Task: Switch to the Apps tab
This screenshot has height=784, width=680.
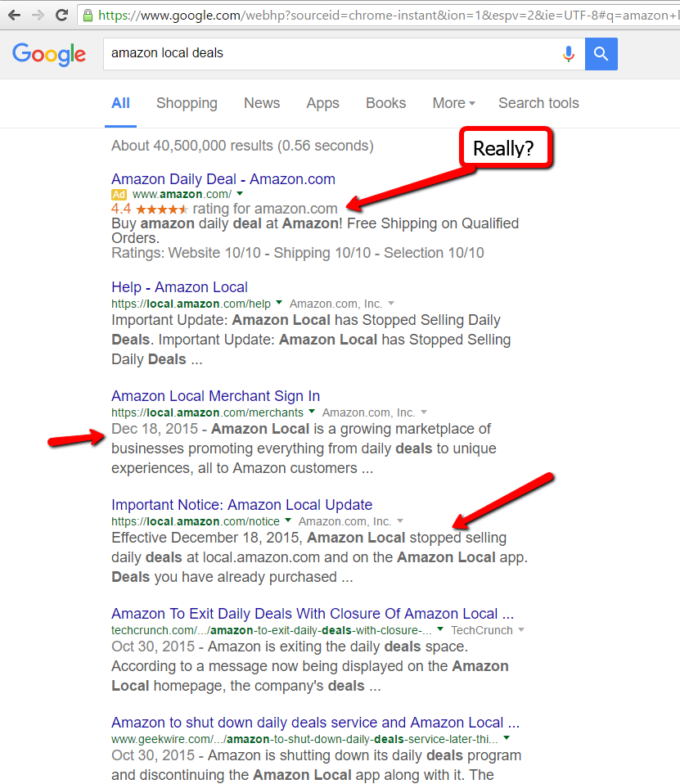Action: [322, 103]
